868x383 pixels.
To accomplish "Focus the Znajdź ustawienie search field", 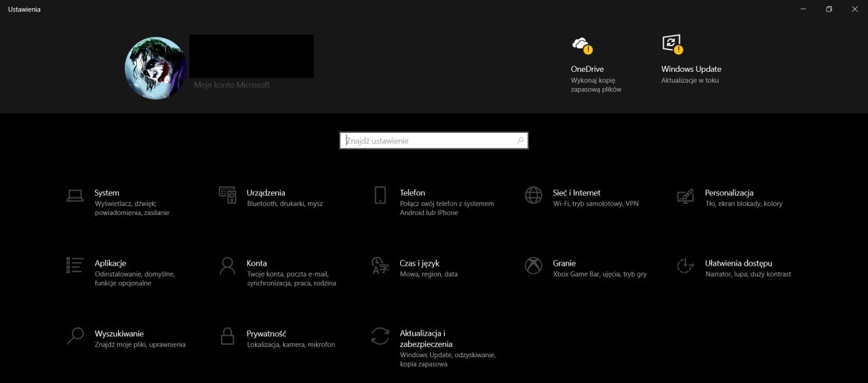I will click(434, 140).
